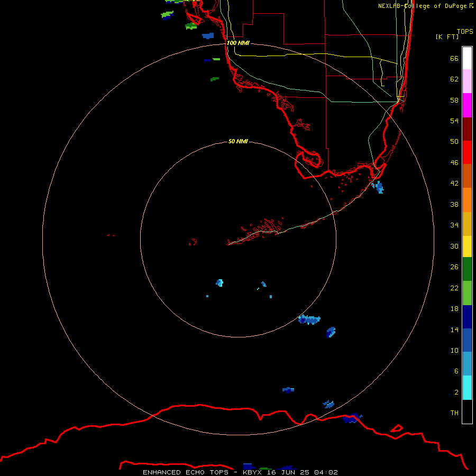The image size is (476, 476).
Task: Click the 'TOPS' legend title
Action: 465,31
